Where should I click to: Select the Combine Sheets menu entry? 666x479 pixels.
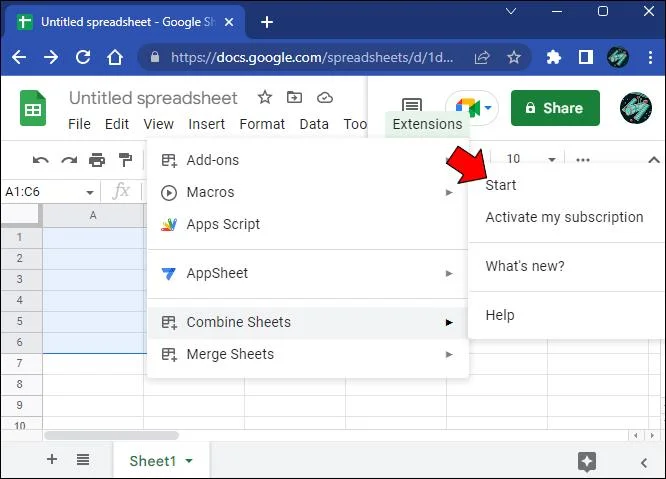(x=308, y=322)
